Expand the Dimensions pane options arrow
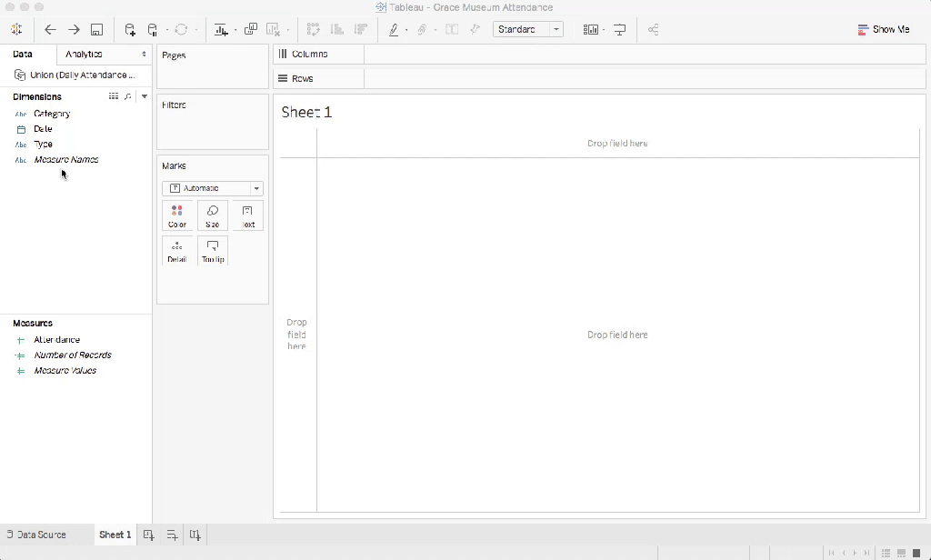This screenshot has height=560, width=931. tap(145, 96)
